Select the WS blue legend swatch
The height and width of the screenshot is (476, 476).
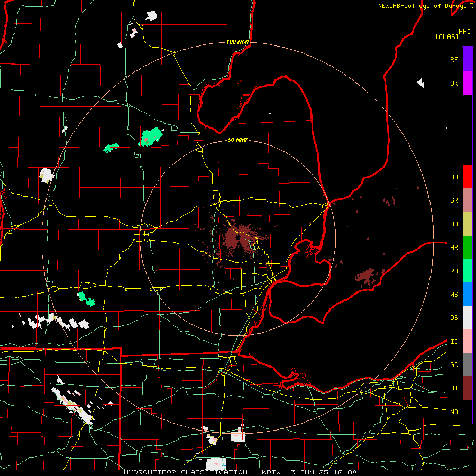point(467,294)
